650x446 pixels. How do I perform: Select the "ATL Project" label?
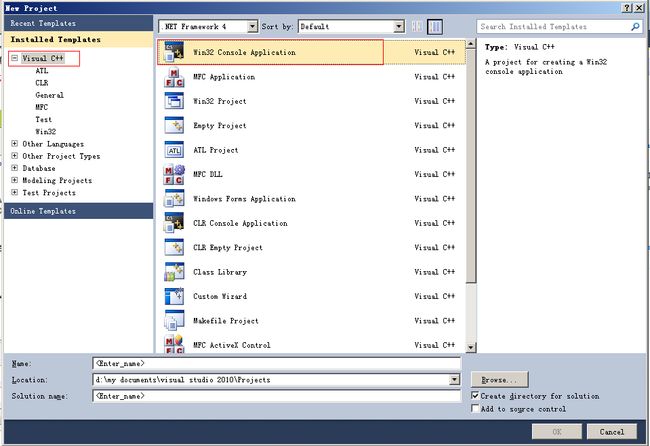[216, 150]
